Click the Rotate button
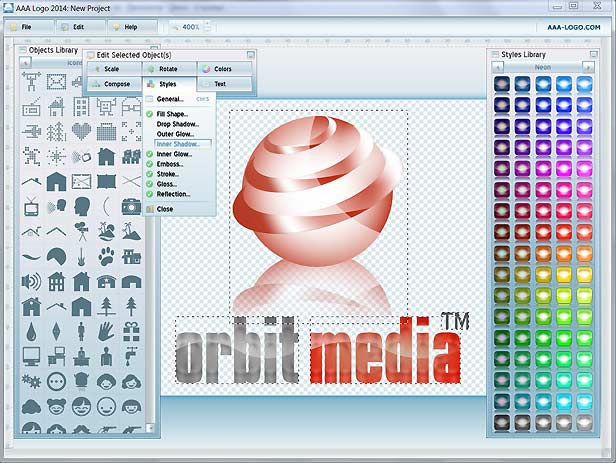This screenshot has height=463, width=616. [x=169, y=69]
